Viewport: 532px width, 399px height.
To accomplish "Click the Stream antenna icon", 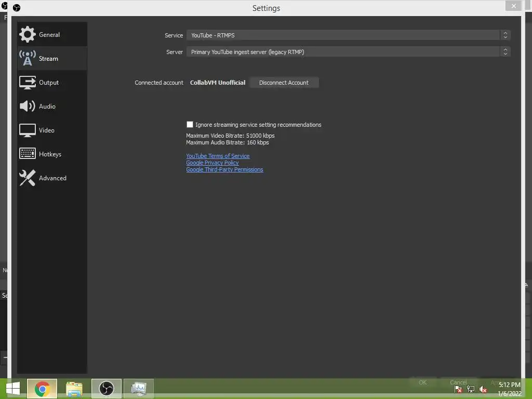I will [x=27, y=58].
